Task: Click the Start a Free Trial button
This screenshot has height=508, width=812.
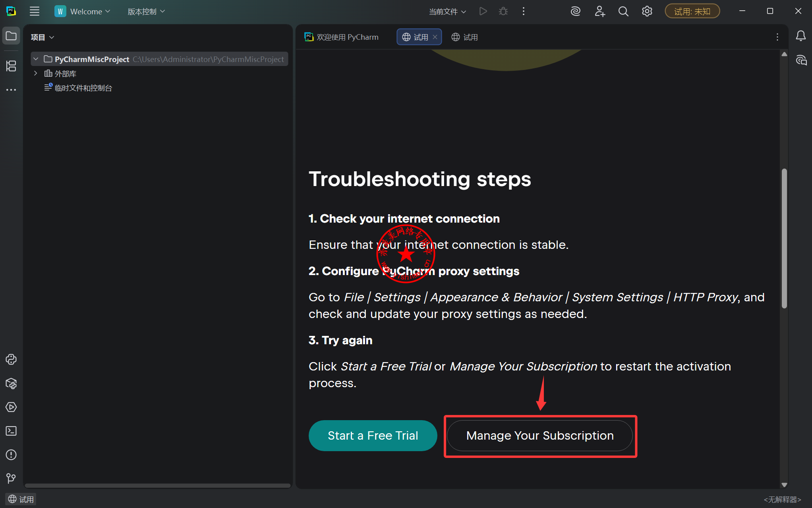Action: [373, 436]
